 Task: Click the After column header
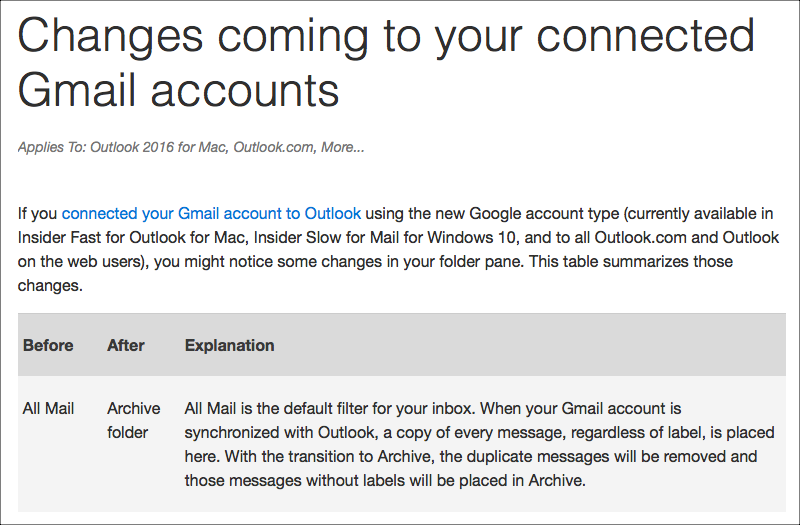tap(125, 345)
